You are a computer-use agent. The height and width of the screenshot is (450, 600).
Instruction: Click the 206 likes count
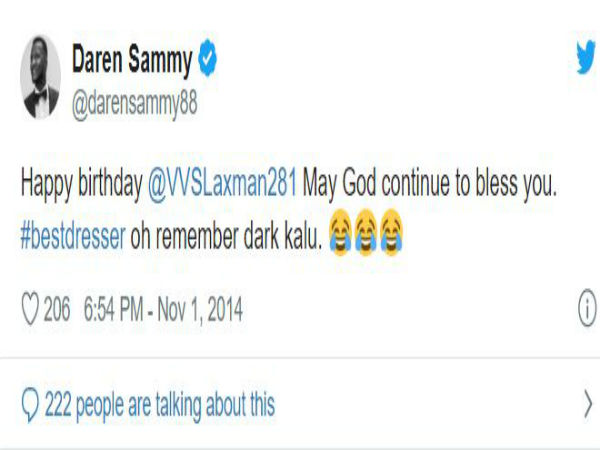coord(57,309)
